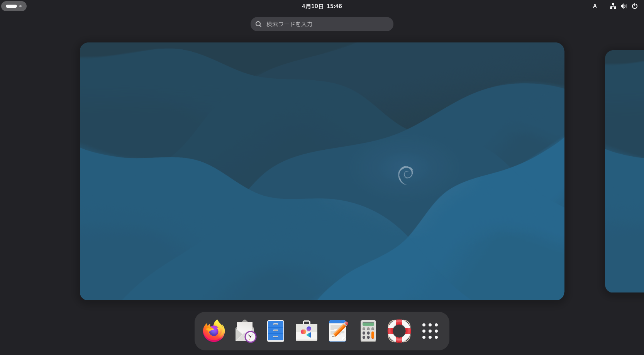
Task: Select the main workspace thumbnail
Action: (x=322, y=116)
